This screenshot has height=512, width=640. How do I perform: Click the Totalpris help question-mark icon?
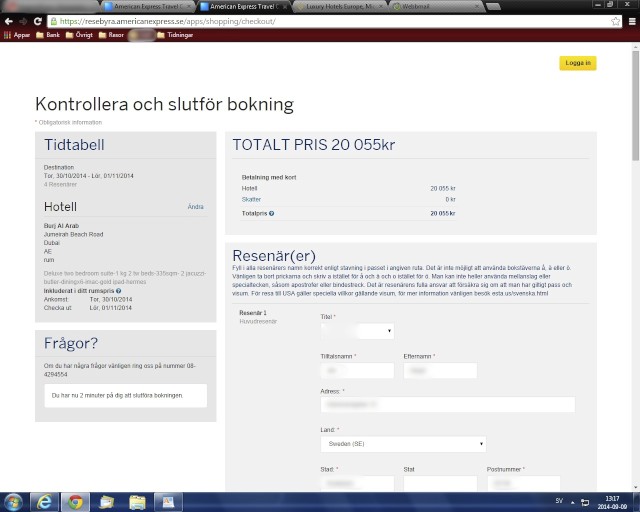point(272,214)
